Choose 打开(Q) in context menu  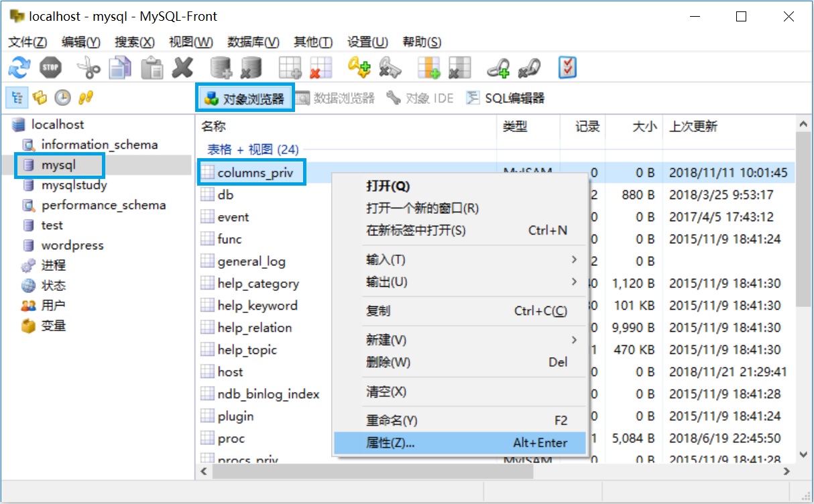459,186
